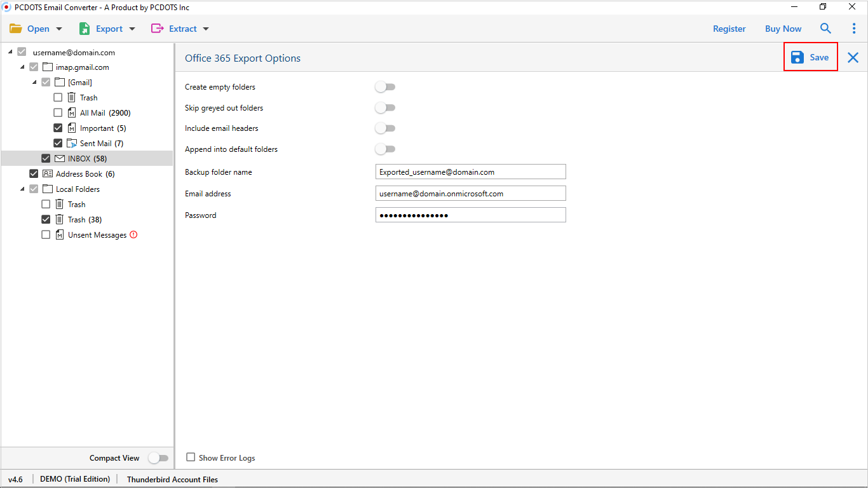
Task: Collapse the Local Folders tree node
Action: point(22,189)
